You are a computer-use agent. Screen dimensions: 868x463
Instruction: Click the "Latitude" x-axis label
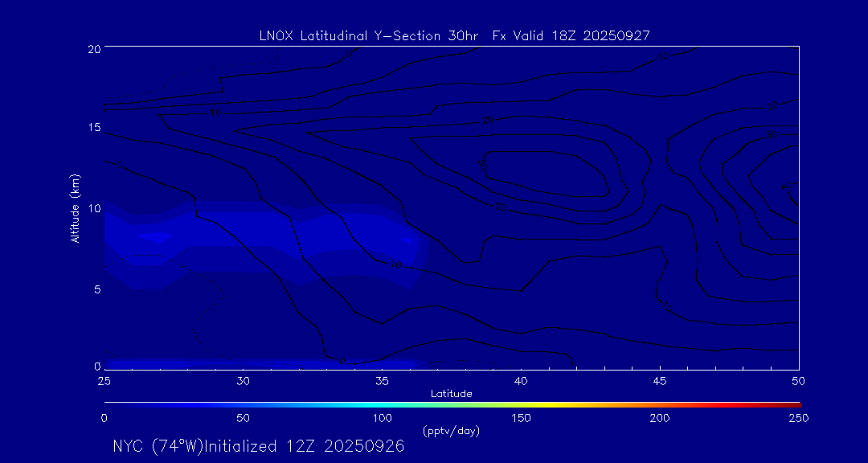(x=452, y=394)
